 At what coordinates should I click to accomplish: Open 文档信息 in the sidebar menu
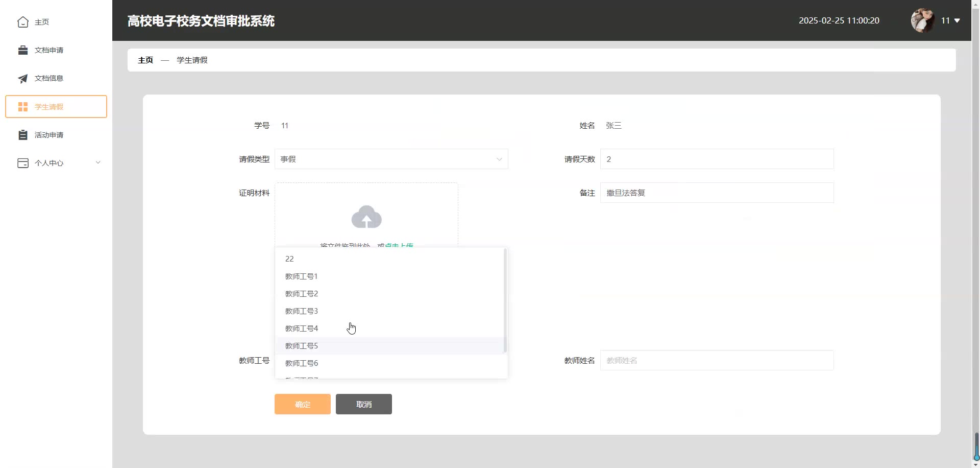[x=56, y=78]
